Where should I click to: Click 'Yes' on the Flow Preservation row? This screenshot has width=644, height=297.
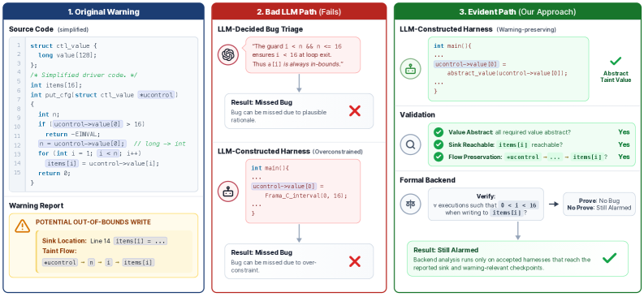624,157
